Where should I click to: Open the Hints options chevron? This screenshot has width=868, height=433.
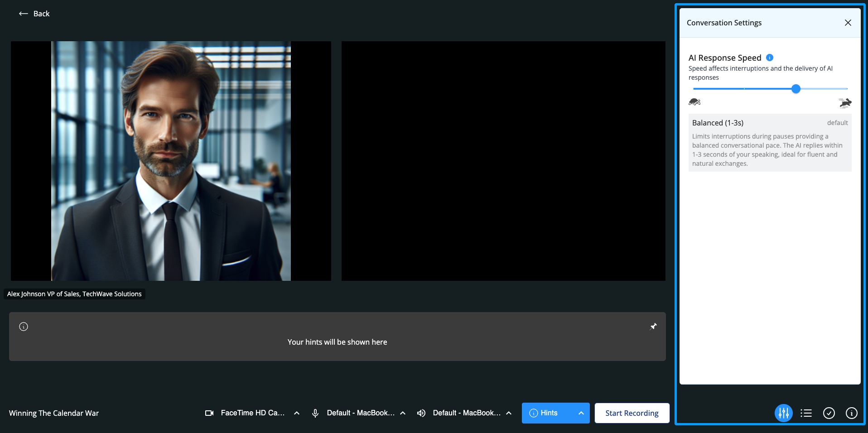581,413
